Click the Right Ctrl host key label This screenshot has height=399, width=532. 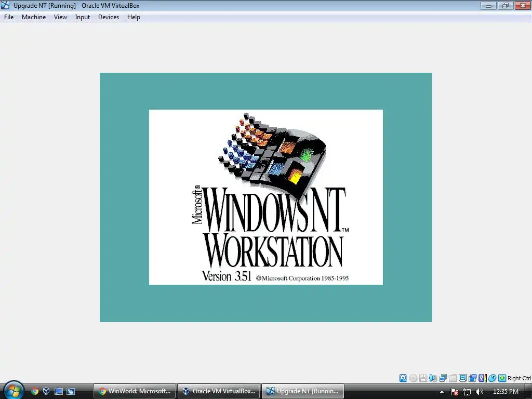[x=519, y=378]
